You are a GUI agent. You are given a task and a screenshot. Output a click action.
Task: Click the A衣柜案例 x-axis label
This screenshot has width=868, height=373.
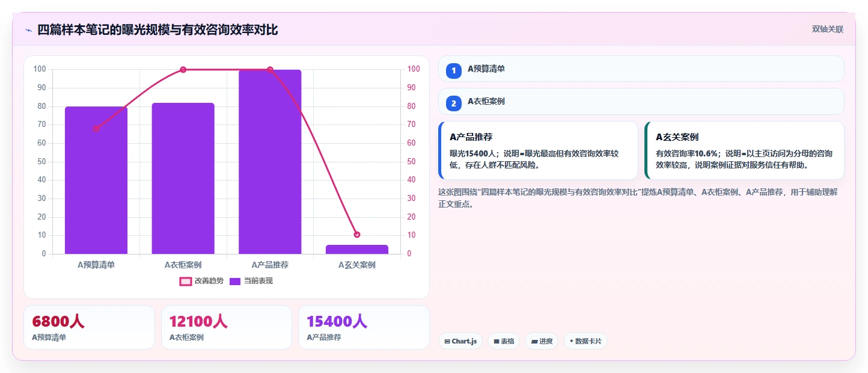tap(183, 265)
